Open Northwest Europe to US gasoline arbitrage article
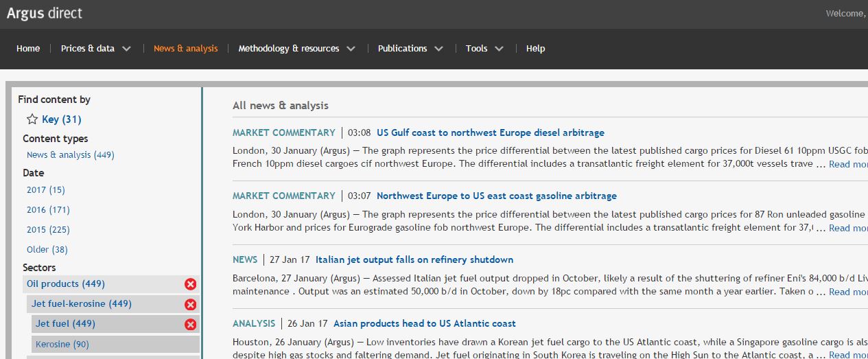The image size is (868, 359). [496, 196]
